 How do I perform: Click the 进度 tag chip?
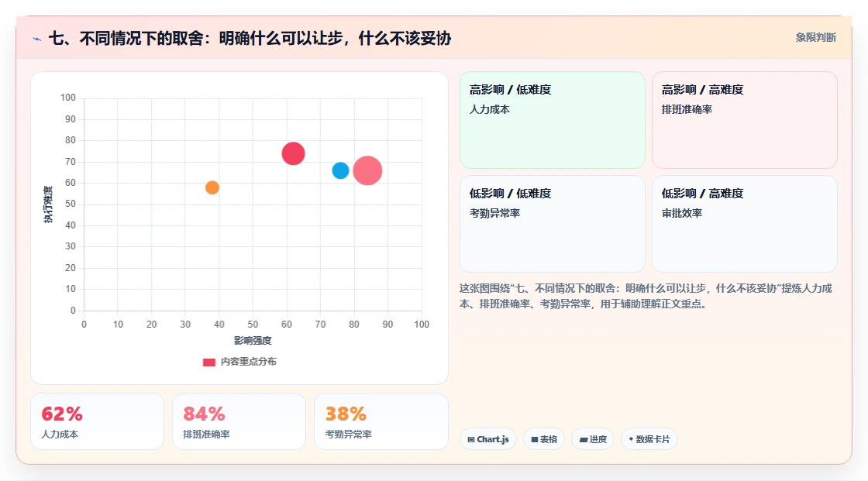click(593, 439)
